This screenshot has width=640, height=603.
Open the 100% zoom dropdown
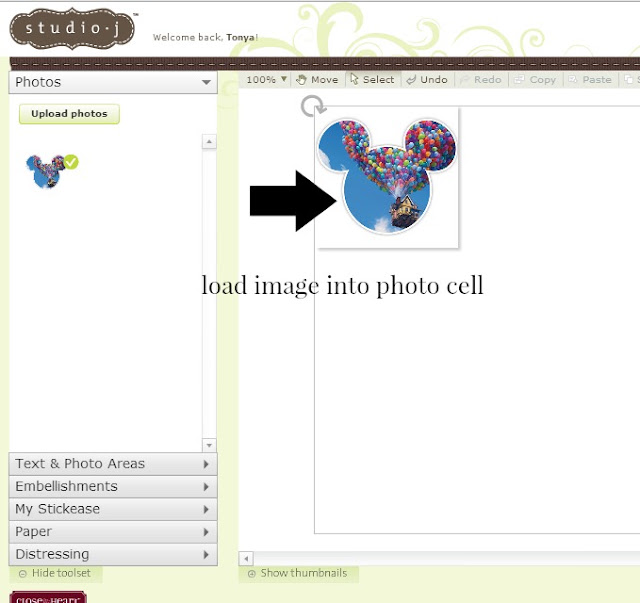[x=266, y=80]
